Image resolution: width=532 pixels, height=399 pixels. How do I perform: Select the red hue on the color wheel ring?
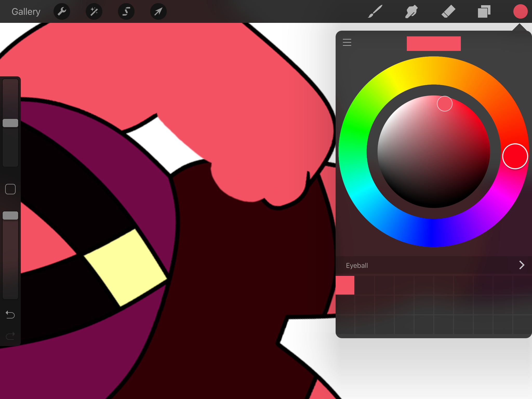pyautogui.click(x=515, y=156)
